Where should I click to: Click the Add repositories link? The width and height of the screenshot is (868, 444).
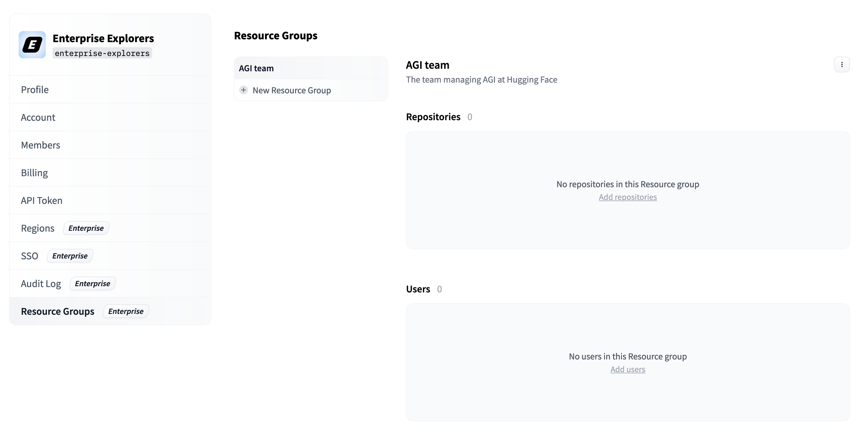pos(628,197)
